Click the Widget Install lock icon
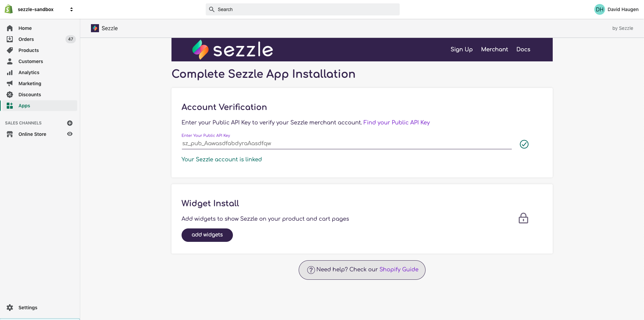 [x=523, y=218]
